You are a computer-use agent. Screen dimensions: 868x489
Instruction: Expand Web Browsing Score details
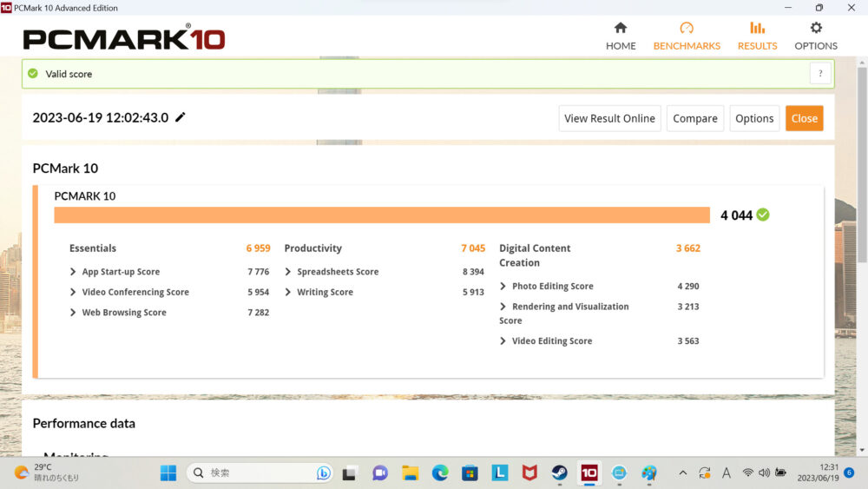click(73, 313)
